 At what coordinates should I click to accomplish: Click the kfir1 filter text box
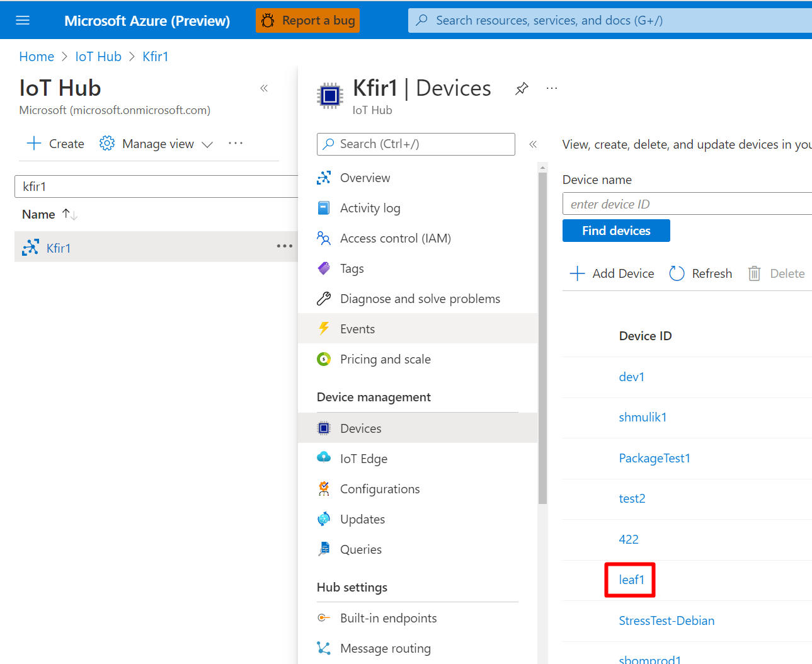click(156, 186)
